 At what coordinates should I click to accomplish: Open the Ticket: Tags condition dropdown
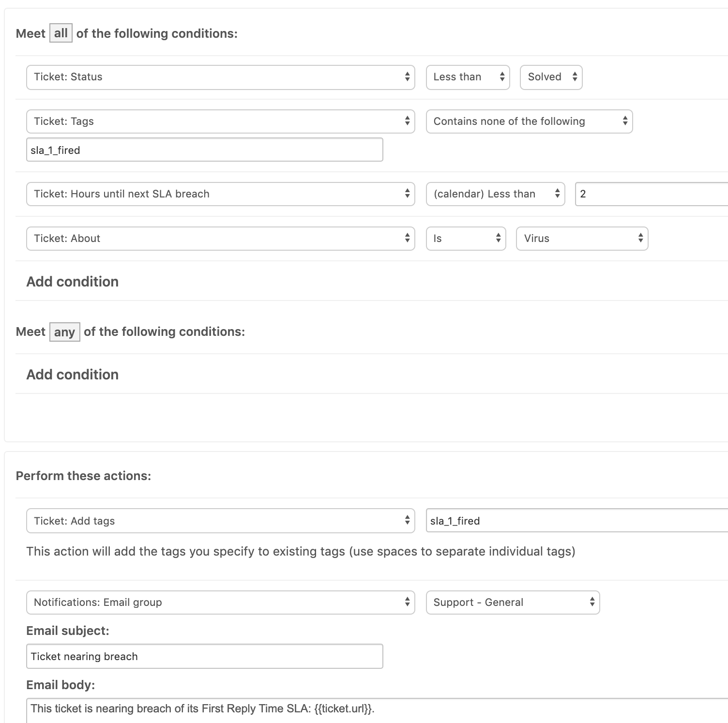coord(220,121)
